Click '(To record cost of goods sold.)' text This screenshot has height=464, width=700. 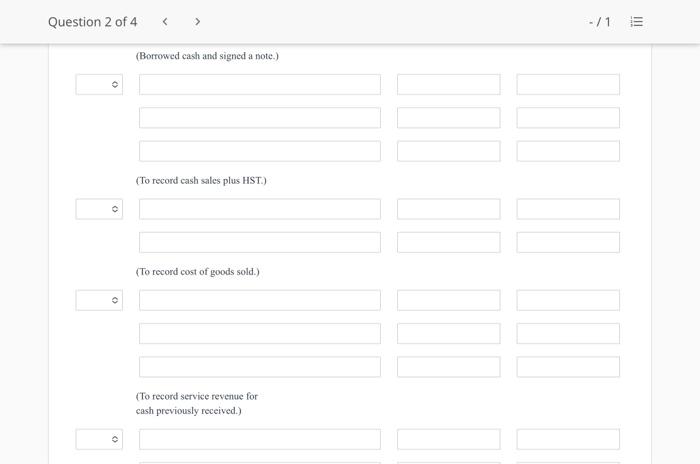tap(198, 272)
